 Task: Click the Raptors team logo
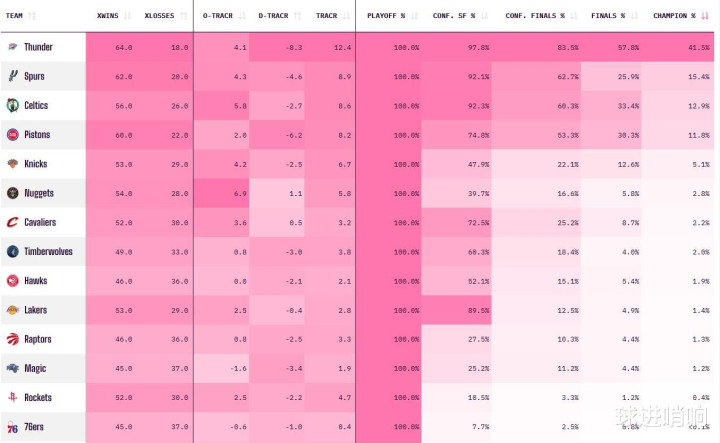coord(12,340)
